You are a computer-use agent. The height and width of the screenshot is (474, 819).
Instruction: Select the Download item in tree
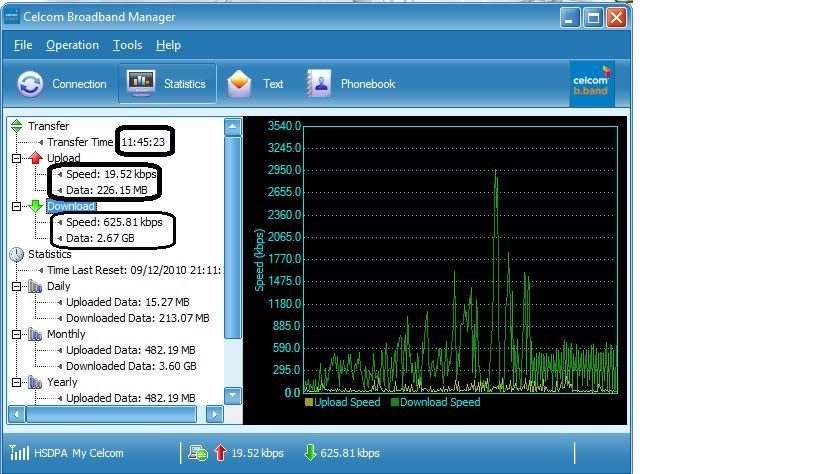pyautogui.click(x=71, y=206)
